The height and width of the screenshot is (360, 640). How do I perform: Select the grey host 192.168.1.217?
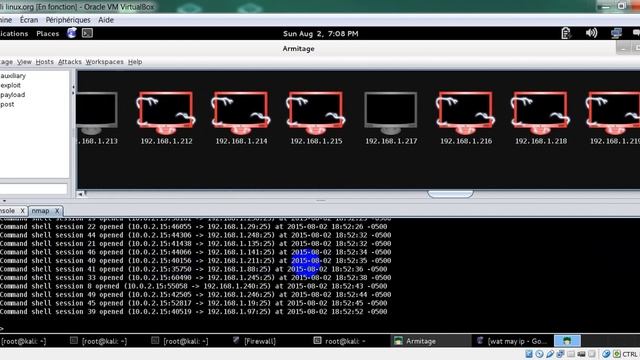(391, 113)
